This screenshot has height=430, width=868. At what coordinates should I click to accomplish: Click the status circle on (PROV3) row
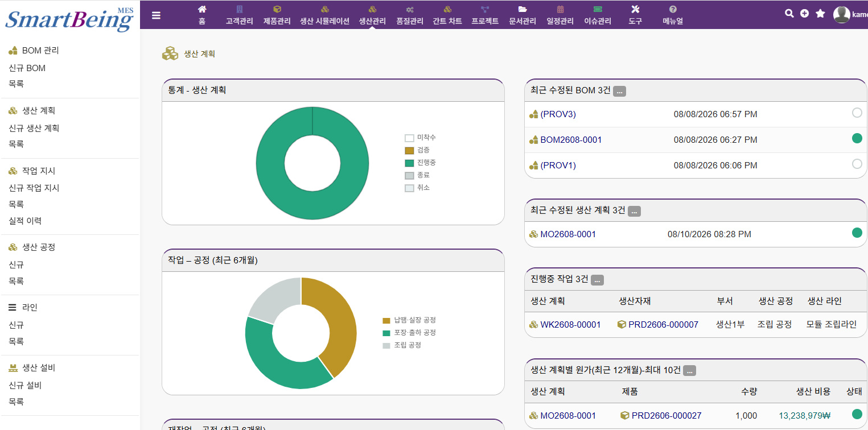point(857,113)
